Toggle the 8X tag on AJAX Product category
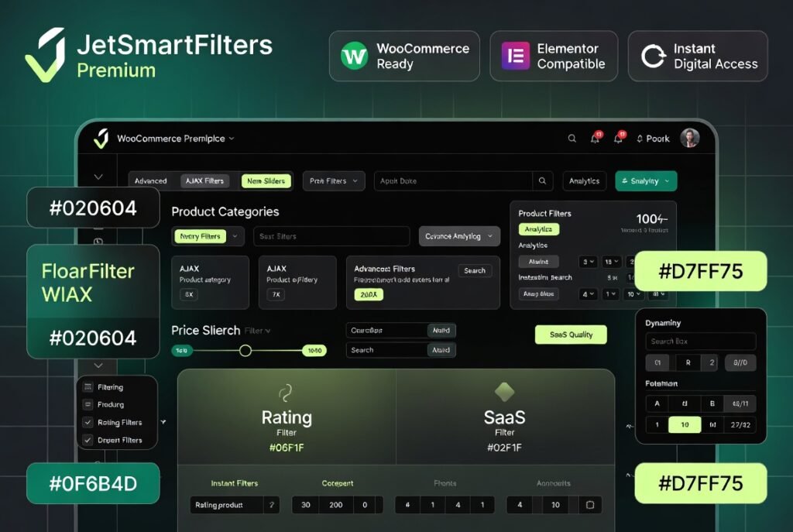This screenshot has width=793, height=532. (x=189, y=294)
